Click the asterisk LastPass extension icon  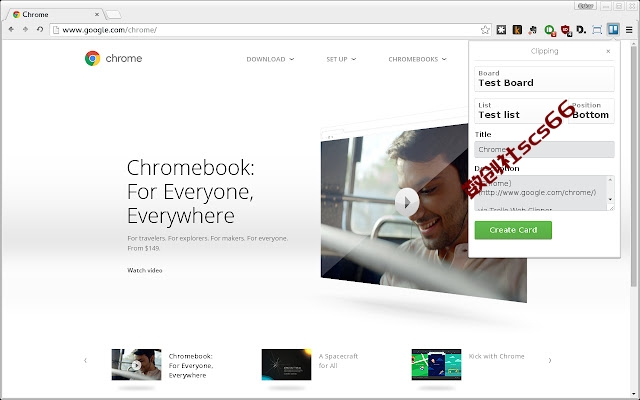(501, 30)
